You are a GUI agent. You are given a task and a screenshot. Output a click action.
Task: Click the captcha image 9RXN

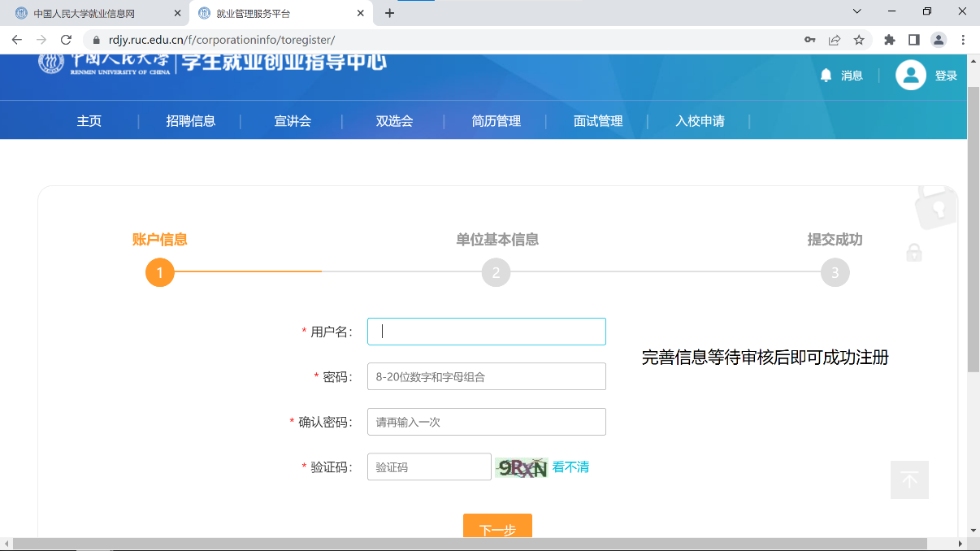[x=522, y=468]
